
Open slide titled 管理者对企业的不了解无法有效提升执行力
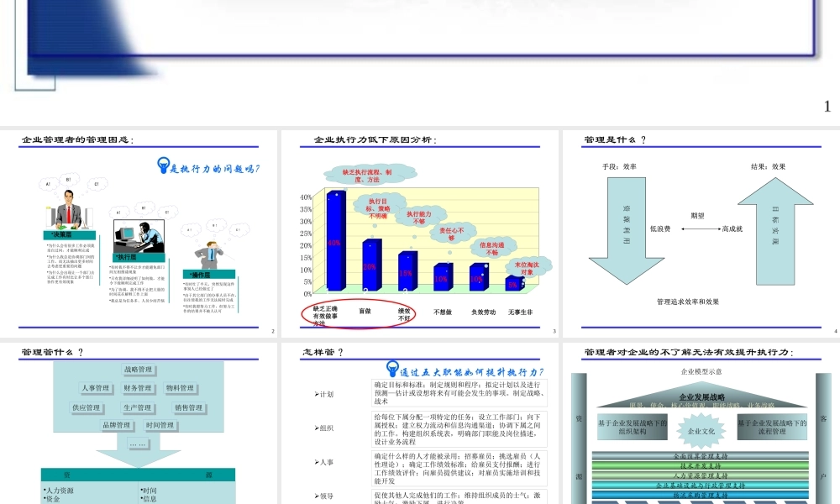(701, 423)
